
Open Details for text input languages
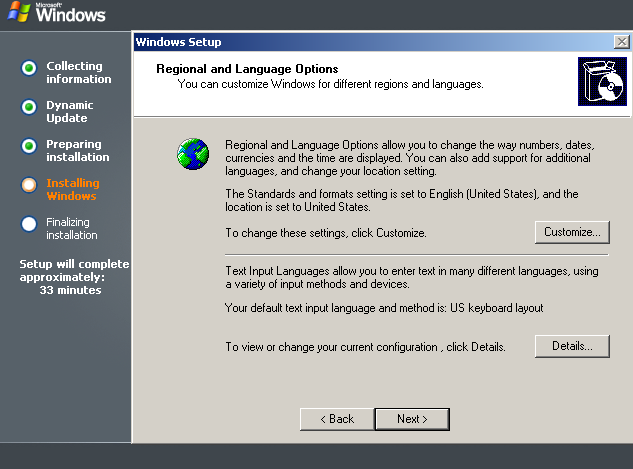[x=572, y=346]
